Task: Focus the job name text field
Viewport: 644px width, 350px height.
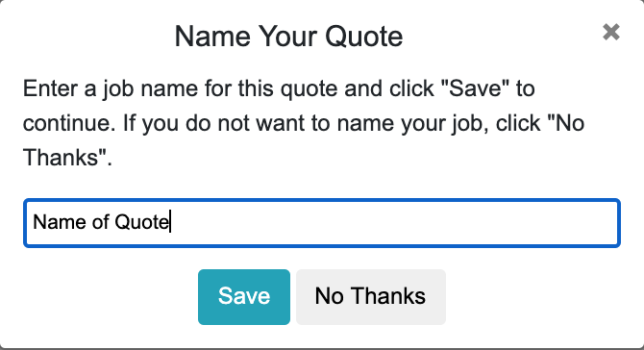Action: (322, 223)
